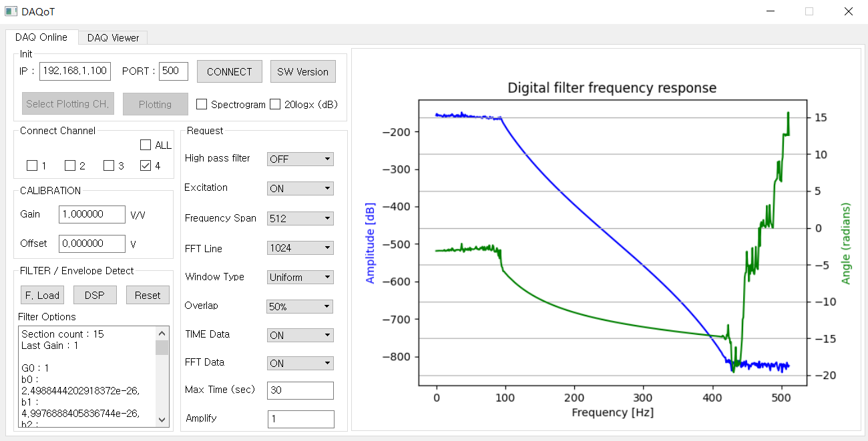
Task: Click the F. Load filter button
Action: coord(42,296)
